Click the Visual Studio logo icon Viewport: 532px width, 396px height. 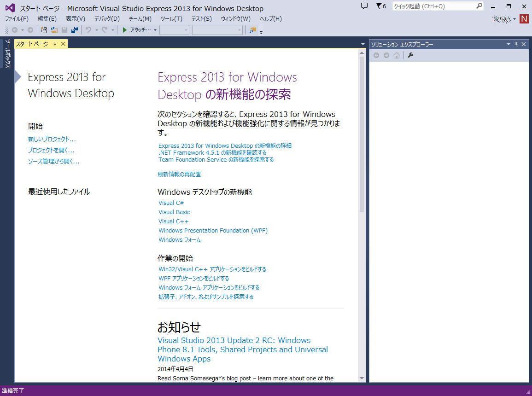10,8
